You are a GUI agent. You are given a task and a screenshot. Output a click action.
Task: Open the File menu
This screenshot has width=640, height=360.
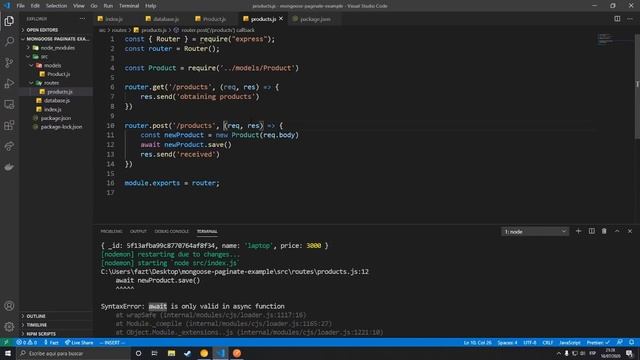20,6
